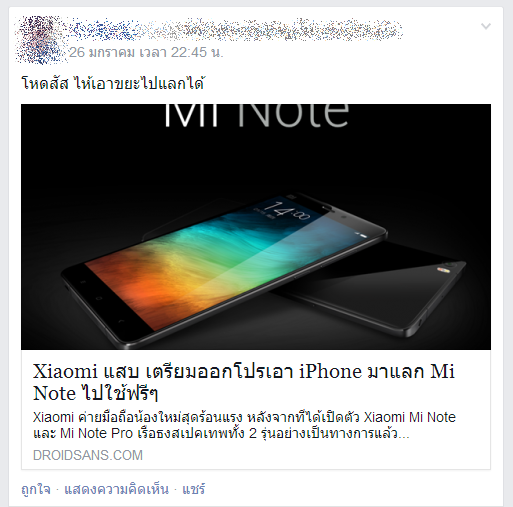This screenshot has width=513, height=507.
Task: Click the capacitive back key on phone's bottom bezel
Action: coord(121,321)
